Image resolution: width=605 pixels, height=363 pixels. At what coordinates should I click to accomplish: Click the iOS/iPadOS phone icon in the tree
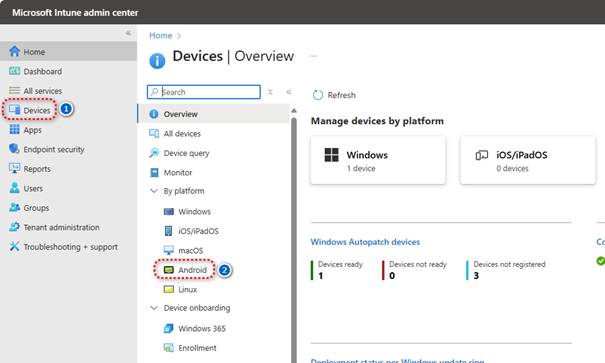click(x=169, y=231)
